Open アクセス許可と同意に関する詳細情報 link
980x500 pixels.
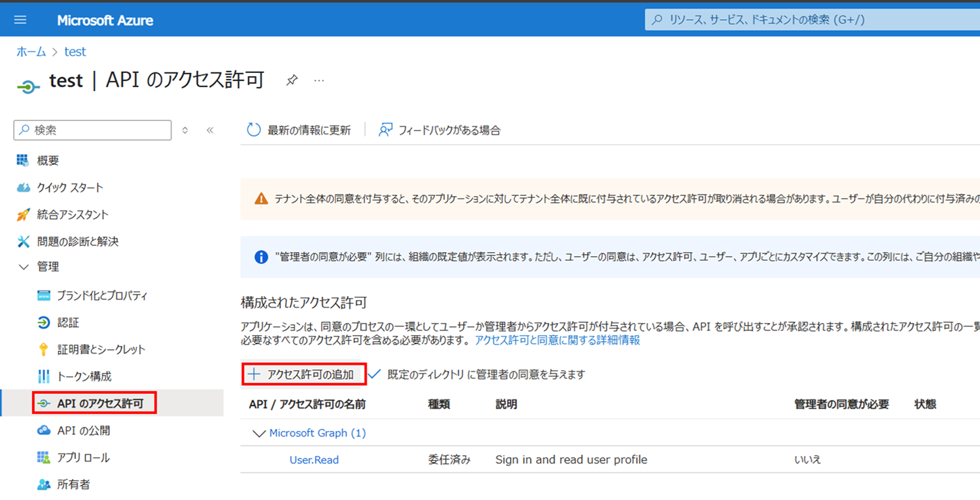tap(557, 340)
